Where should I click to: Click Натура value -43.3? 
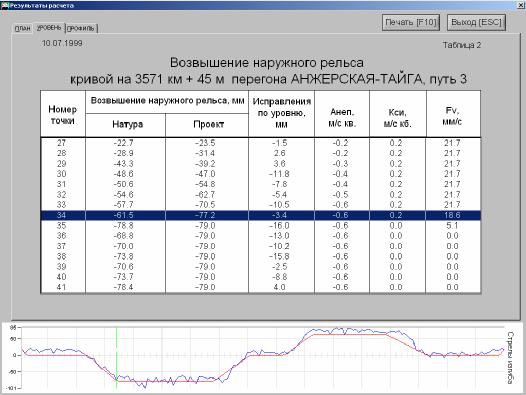[x=123, y=164]
